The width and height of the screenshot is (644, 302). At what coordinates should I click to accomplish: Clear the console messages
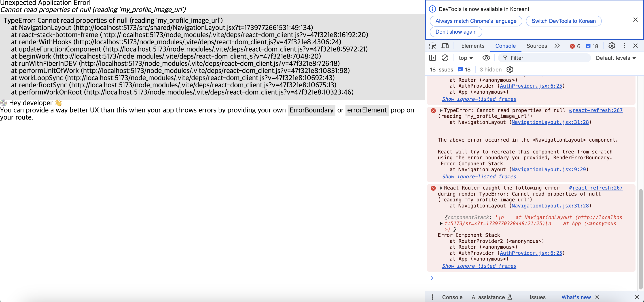445,58
